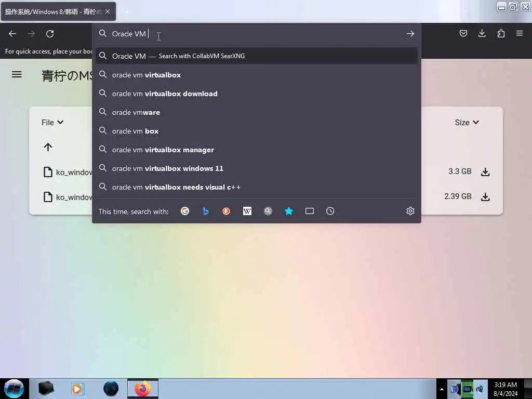Image resolution: width=532 pixels, height=399 pixels.
Task: Open search settings gear
Action: click(410, 211)
